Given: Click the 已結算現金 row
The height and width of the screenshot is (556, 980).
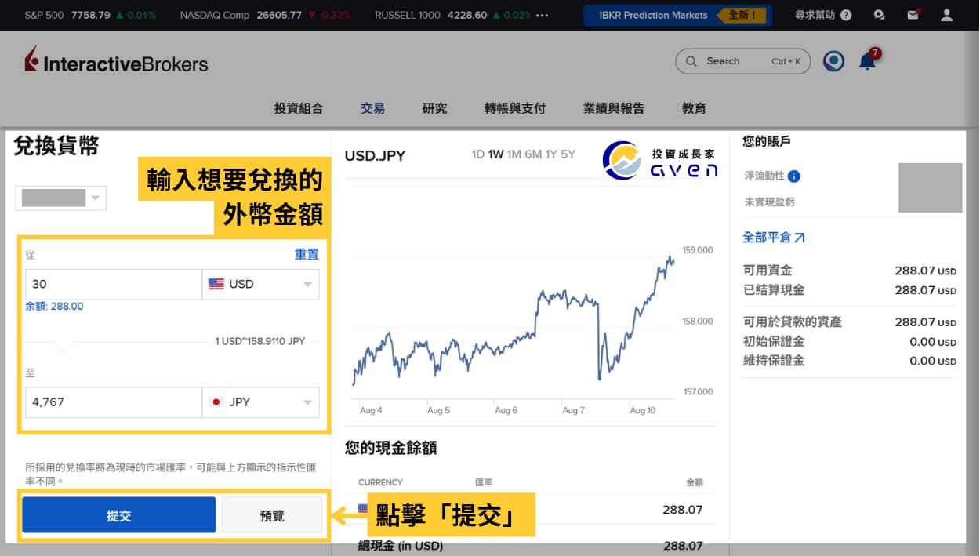Looking at the screenshot, I should coord(850,289).
